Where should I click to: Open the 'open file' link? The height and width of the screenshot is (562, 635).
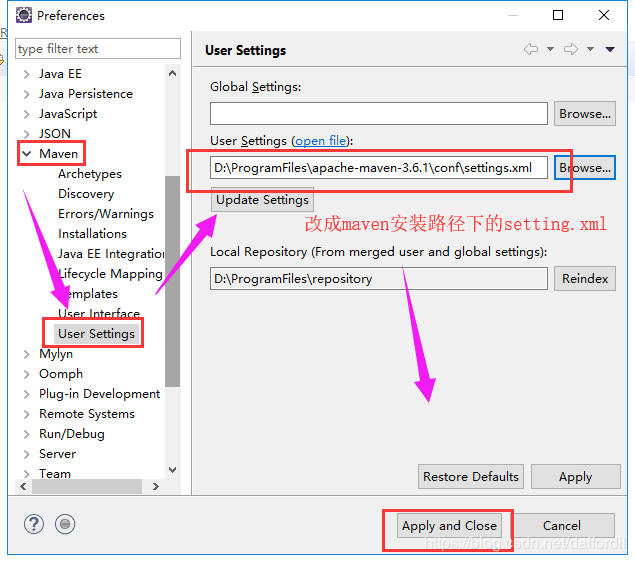pos(321,141)
